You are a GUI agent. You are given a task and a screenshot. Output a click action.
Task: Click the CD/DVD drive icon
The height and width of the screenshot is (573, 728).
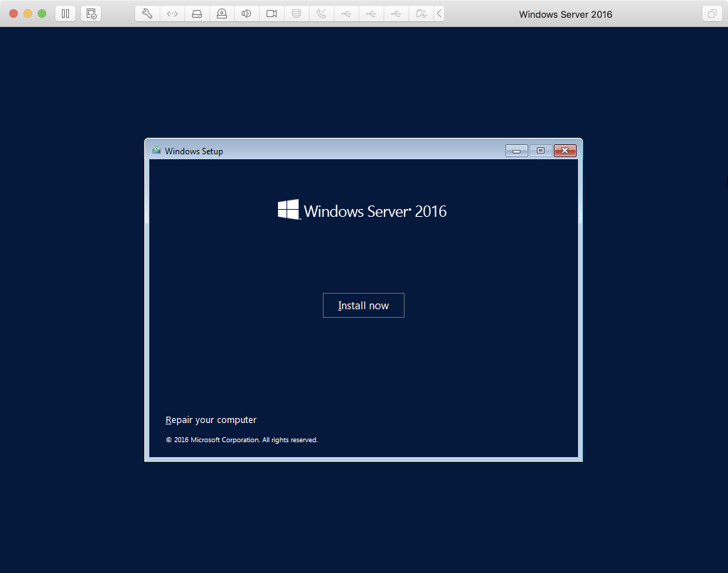pos(222,14)
